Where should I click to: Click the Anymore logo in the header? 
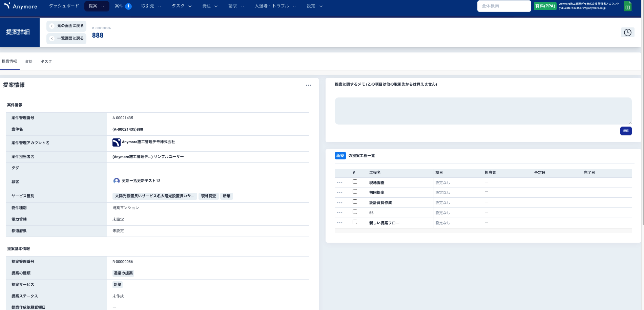pos(21,6)
